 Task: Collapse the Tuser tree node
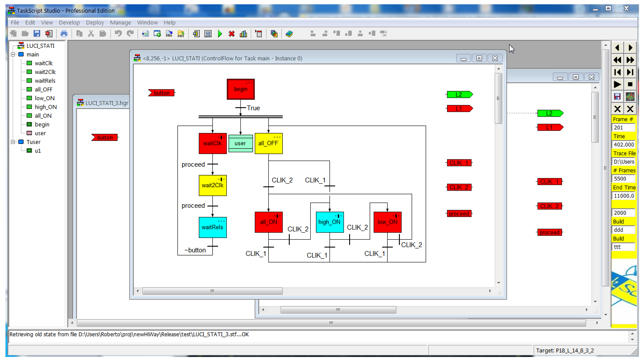(13, 142)
